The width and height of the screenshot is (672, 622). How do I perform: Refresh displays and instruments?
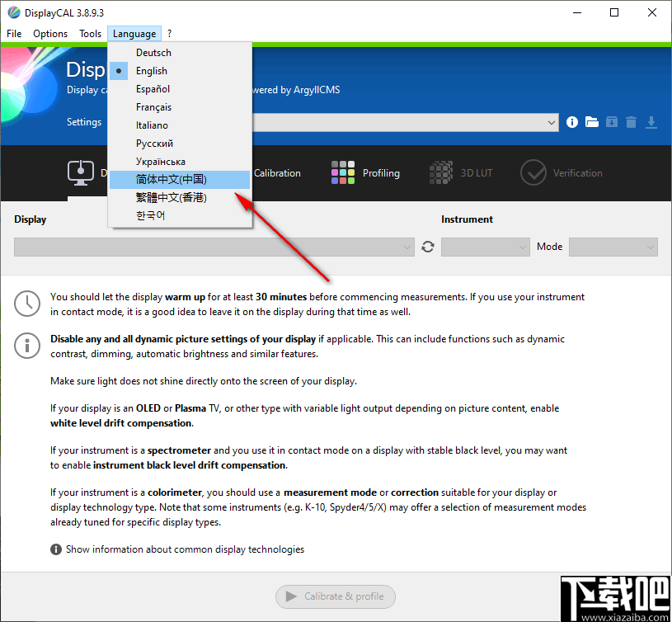point(428,247)
